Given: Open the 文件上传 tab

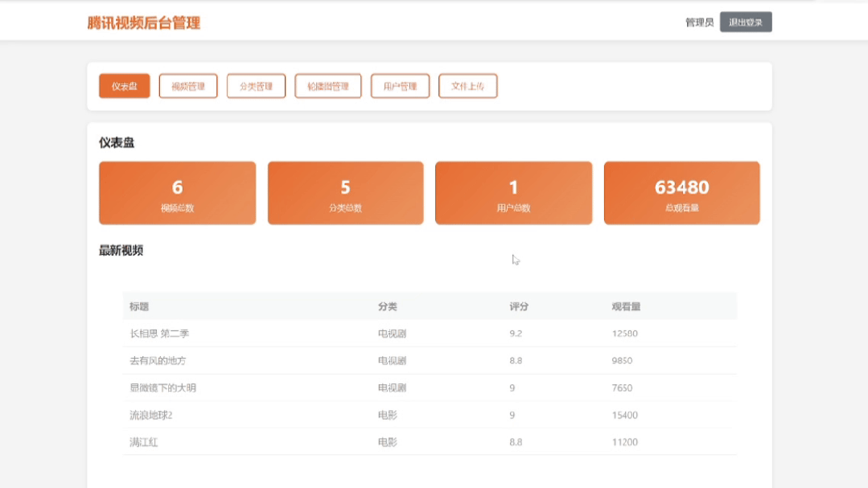Looking at the screenshot, I should (x=467, y=86).
